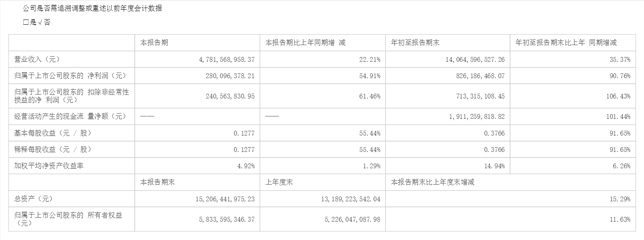Select revenue value 4,781,568,958.37
Screen dimensions: 644x240
[x=226, y=59]
